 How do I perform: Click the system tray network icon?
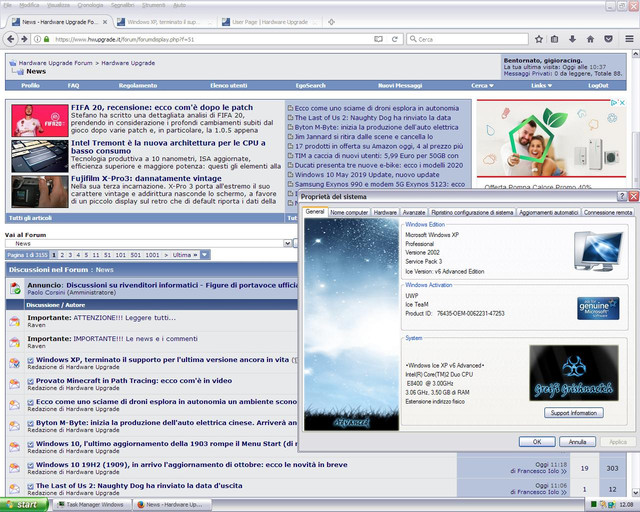tap(611, 505)
